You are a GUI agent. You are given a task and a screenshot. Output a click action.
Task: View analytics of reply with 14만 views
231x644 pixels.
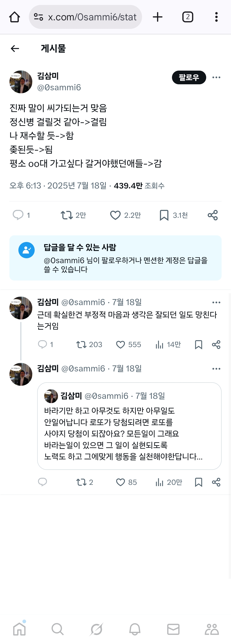160,344
